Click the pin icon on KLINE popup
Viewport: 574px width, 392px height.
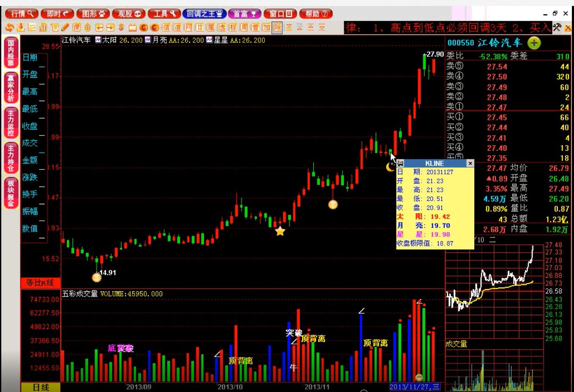point(400,164)
